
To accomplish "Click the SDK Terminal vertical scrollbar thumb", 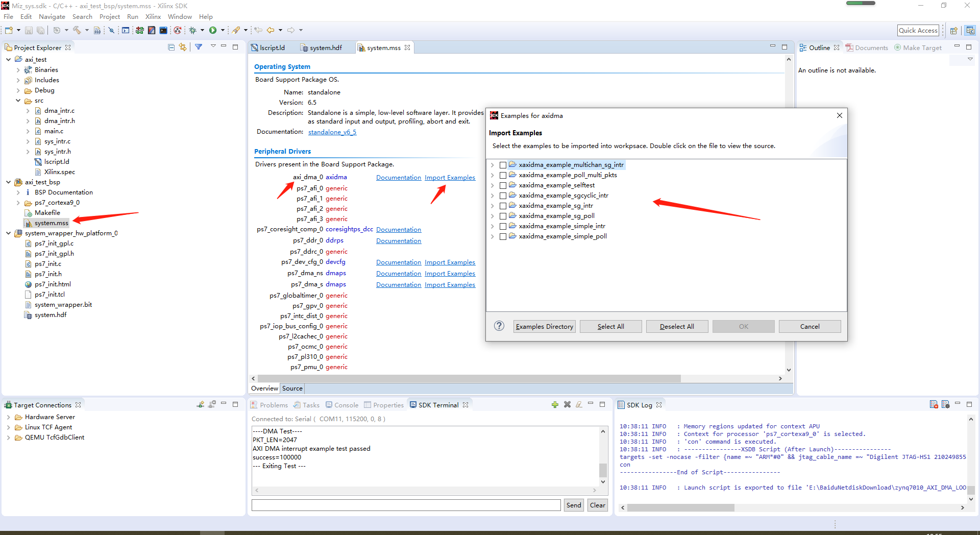I will pos(603,470).
